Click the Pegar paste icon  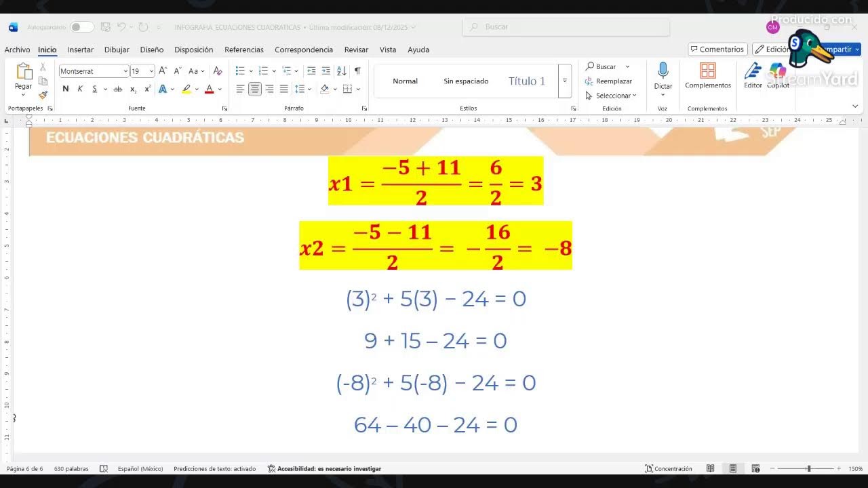pyautogui.click(x=24, y=71)
